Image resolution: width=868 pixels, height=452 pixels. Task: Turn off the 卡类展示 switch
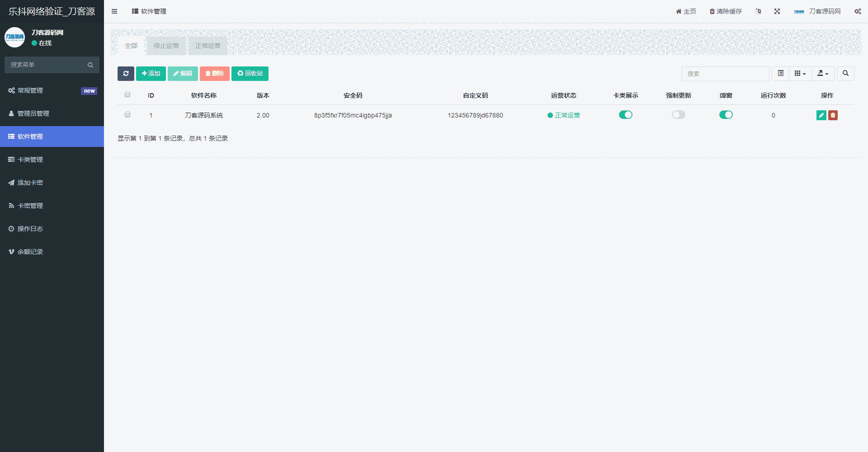(x=626, y=115)
